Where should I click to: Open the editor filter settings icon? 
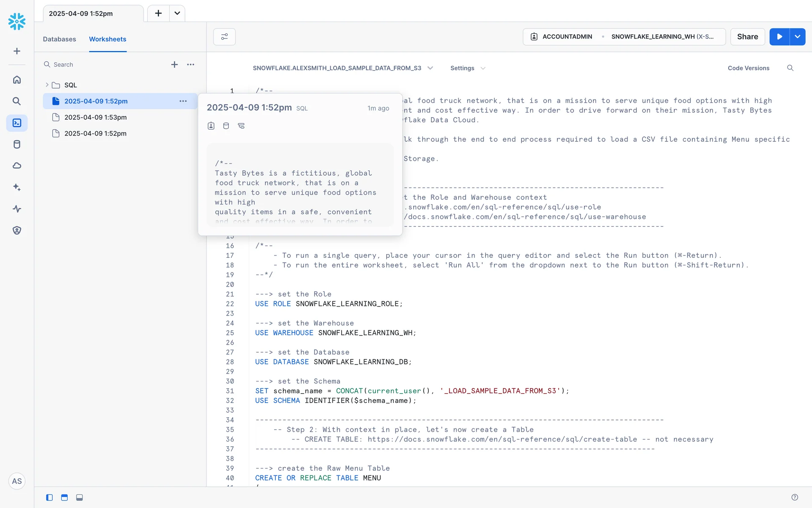[224, 37]
